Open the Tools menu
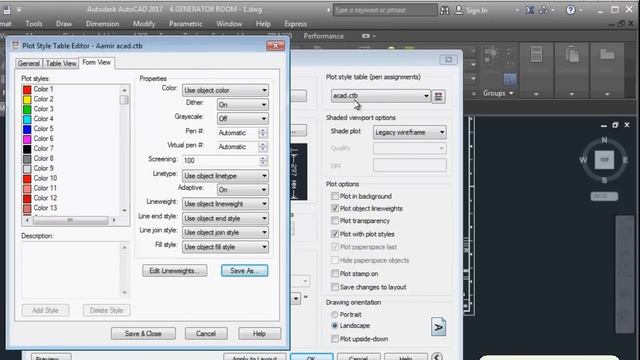Viewport: 640px width, 360px height. [34, 24]
